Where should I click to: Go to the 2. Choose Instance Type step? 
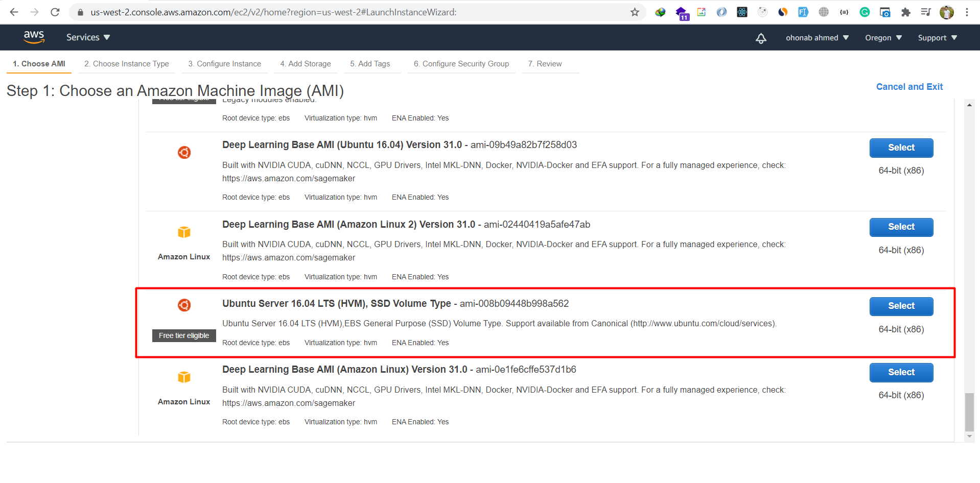point(127,64)
